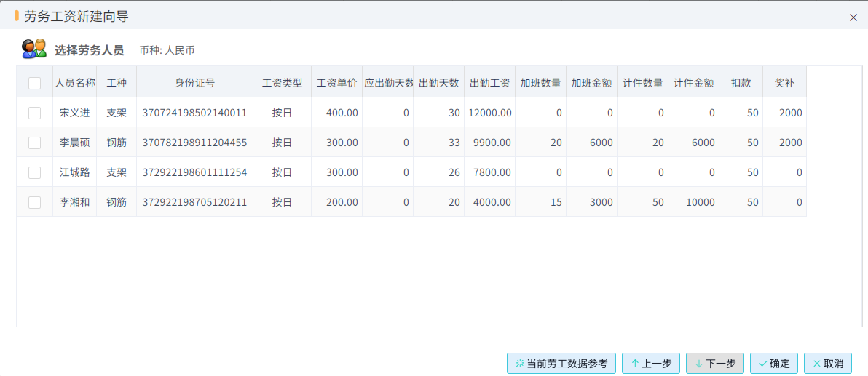Image resolution: width=868 pixels, height=376 pixels.
Task: Go back with the 上一步 button
Action: coord(651,364)
